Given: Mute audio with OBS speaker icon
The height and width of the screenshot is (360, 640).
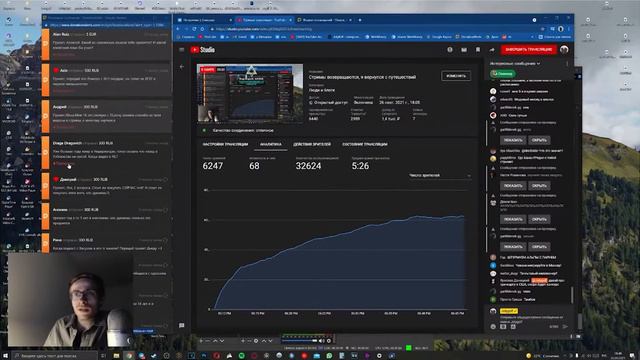Looking at the screenshot, I should tap(322, 340).
